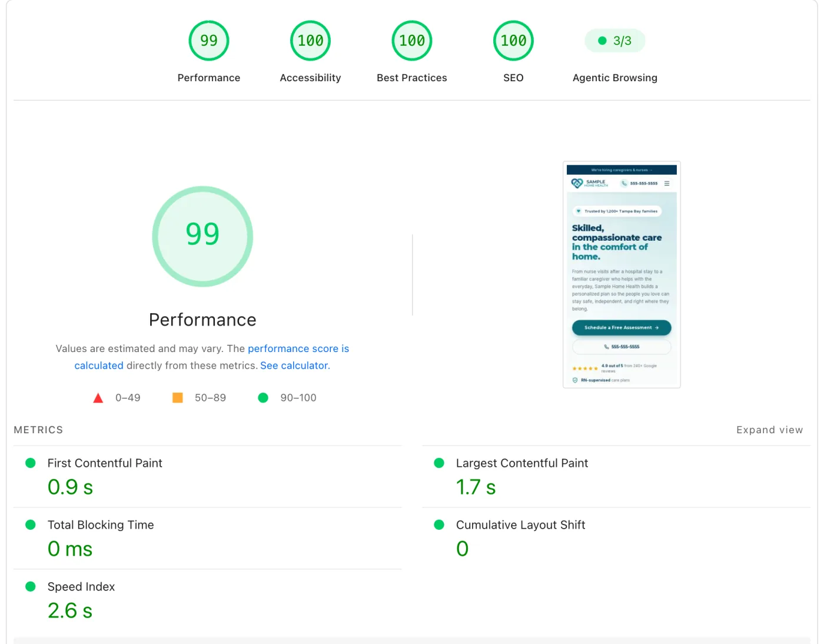The image size is (824, 644).
Task: Go to the SEO score gauge
Action: [513, 41]
